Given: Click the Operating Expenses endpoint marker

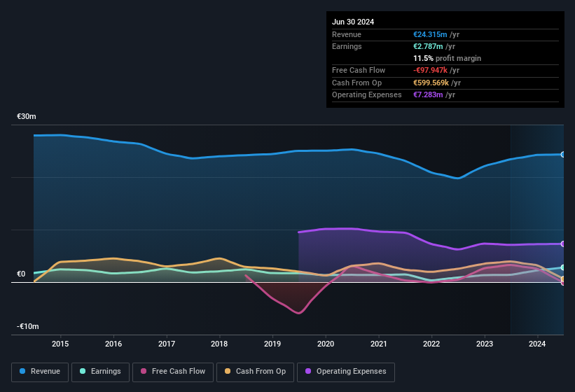Looking at the screenshot, I should (563, 244).
